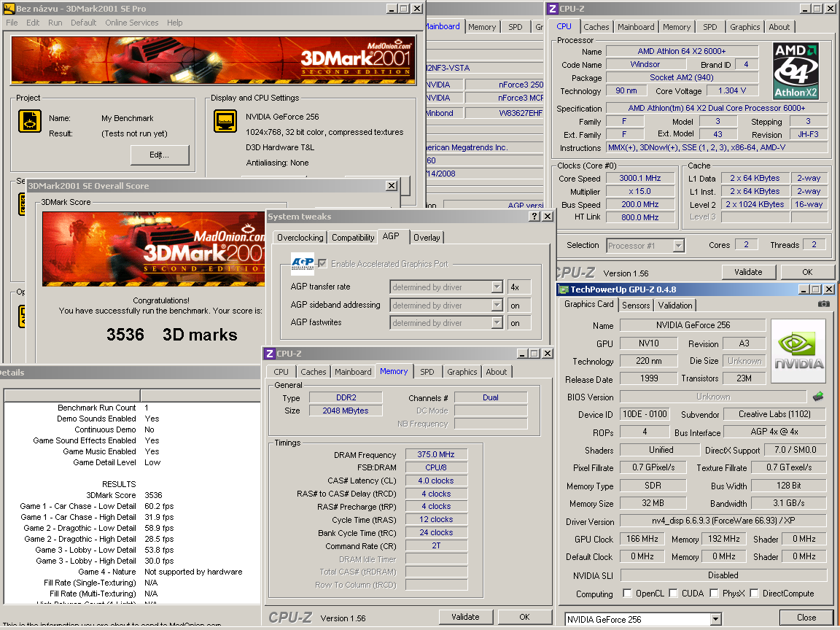Check the PhysX computing checkbox
Screen dimensions: 840x630
[x=714, y=593]
